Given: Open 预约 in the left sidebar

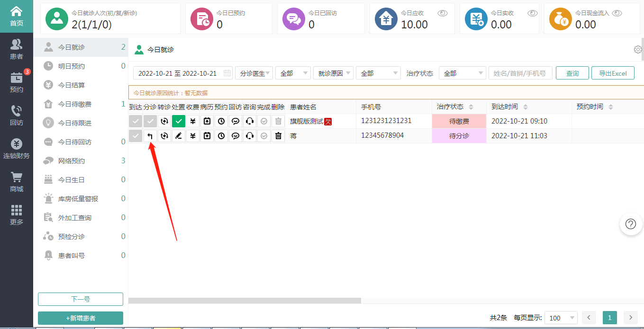Looking at the screenshot, I should tap(17, 82).
